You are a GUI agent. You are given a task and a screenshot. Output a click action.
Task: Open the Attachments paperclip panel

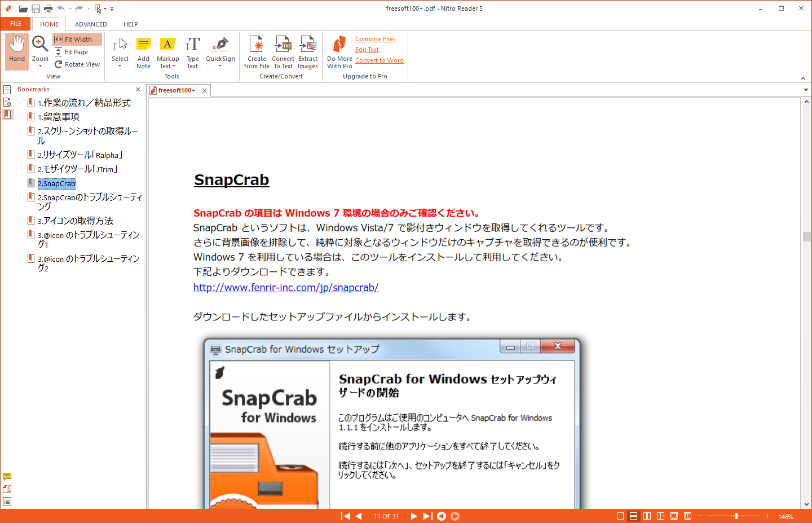[7, 489]
